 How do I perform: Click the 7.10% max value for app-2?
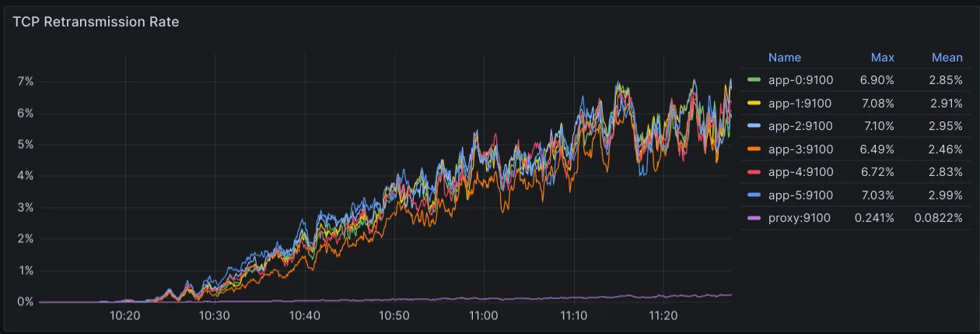[877, 126]
